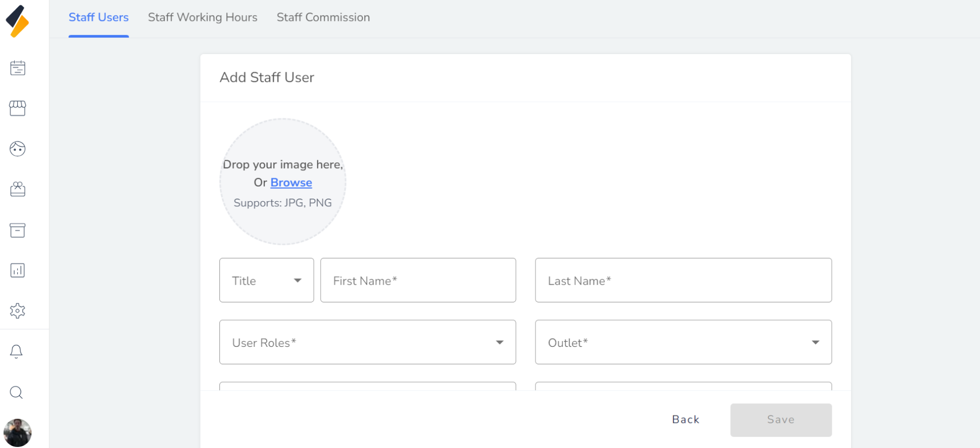Switch to Staff Commission tab

point(323,17)
